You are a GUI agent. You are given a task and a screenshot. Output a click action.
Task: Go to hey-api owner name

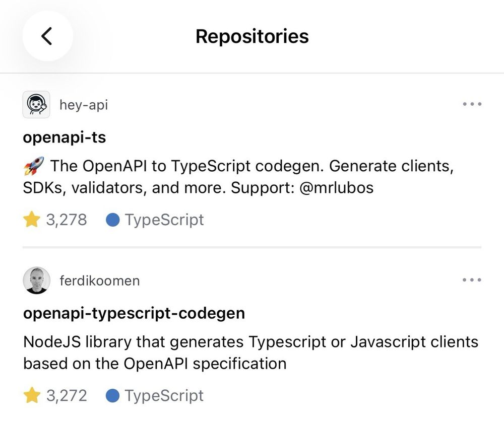(x=84, y=105)
